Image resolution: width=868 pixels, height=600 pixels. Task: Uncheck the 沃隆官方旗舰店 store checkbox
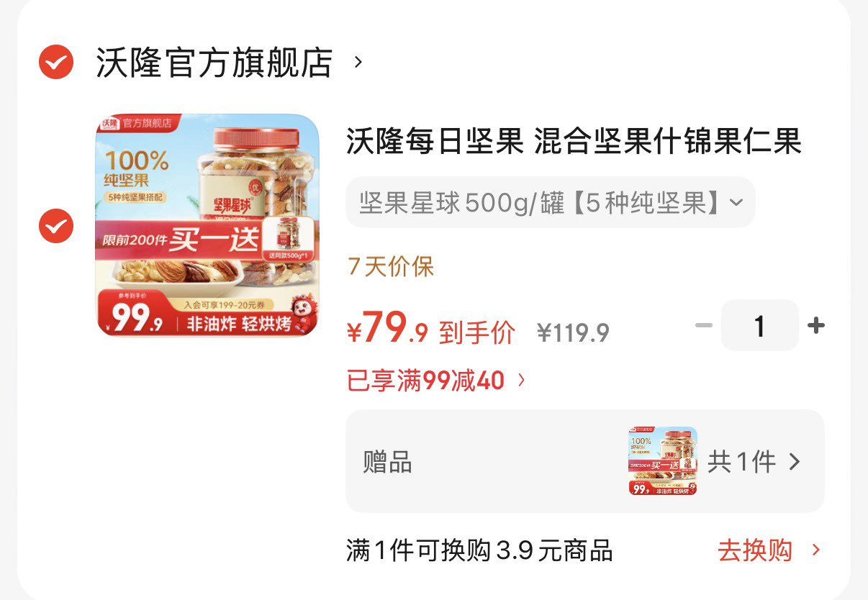click(x=56, y=62)
